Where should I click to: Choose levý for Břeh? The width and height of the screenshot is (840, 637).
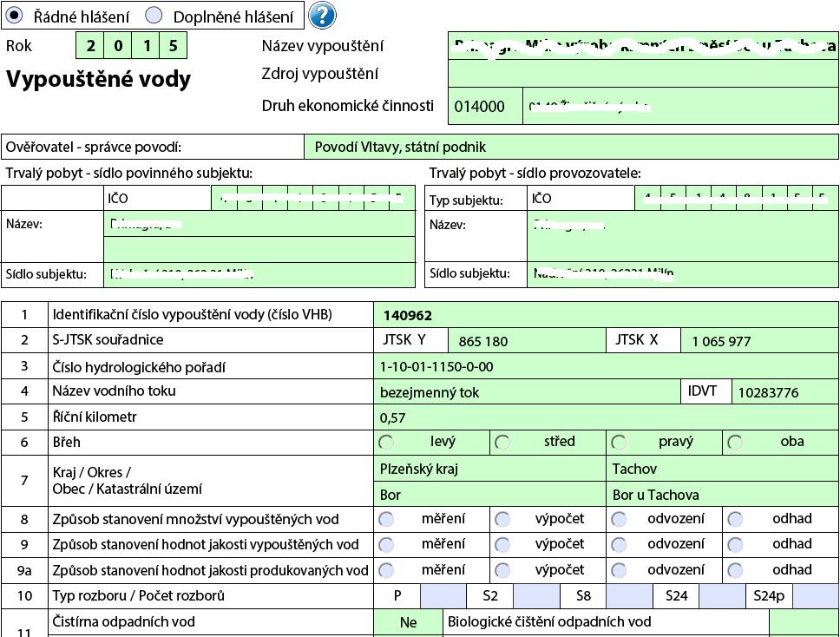pos(386,442)
